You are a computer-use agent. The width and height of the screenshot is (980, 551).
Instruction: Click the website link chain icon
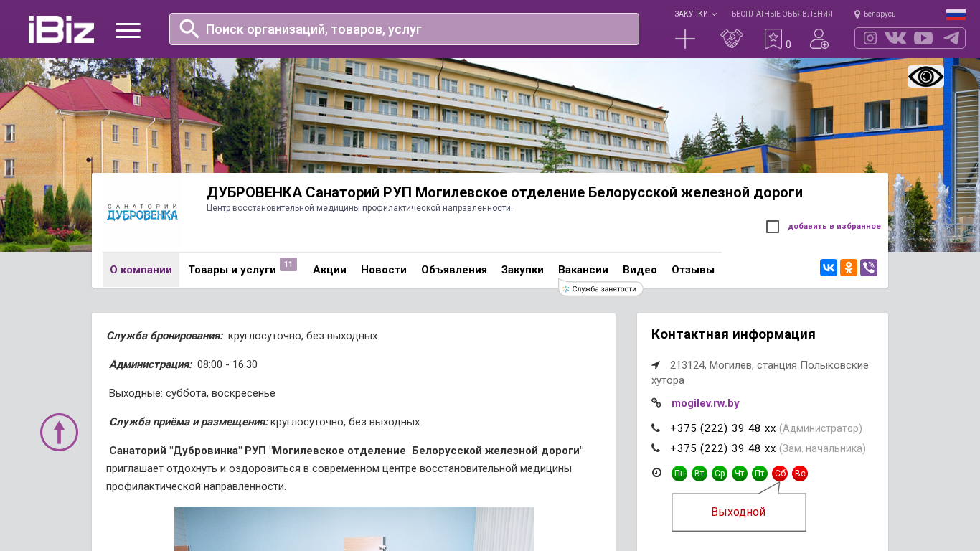tap(656, 403)
